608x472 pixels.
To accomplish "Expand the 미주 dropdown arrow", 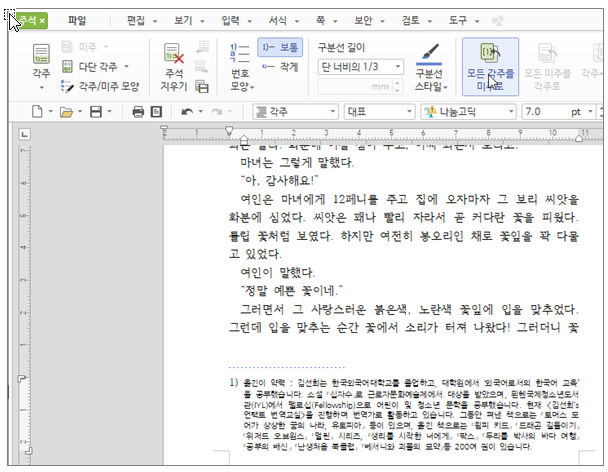I will (x=106, y=47).
